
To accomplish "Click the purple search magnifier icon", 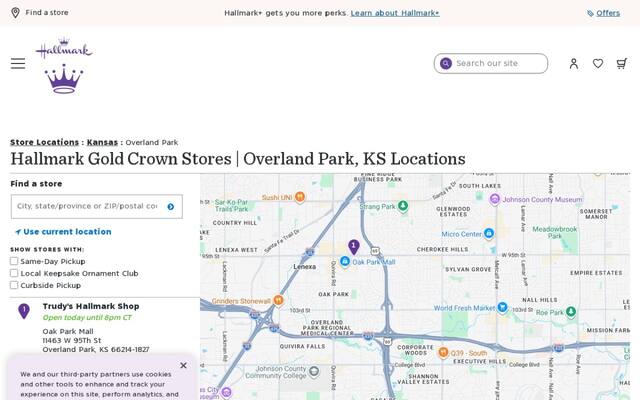I will pyautogui.click(x=446, y=63).
